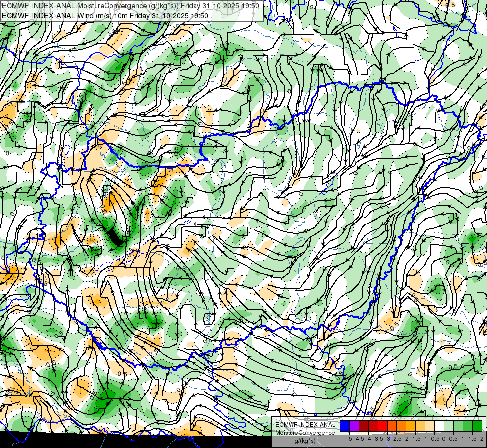Viewport: 487px width, 448px height.
Task: Select the red swatch between -4 and -3.5
Action: click(x=373, y=426)
